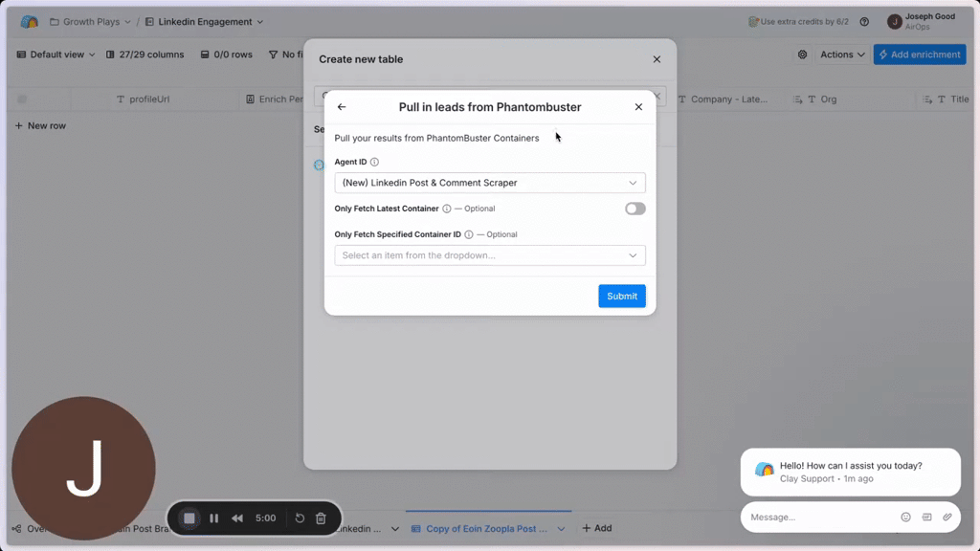Restart the recording
980x551 pixels.
coord(300,518)
